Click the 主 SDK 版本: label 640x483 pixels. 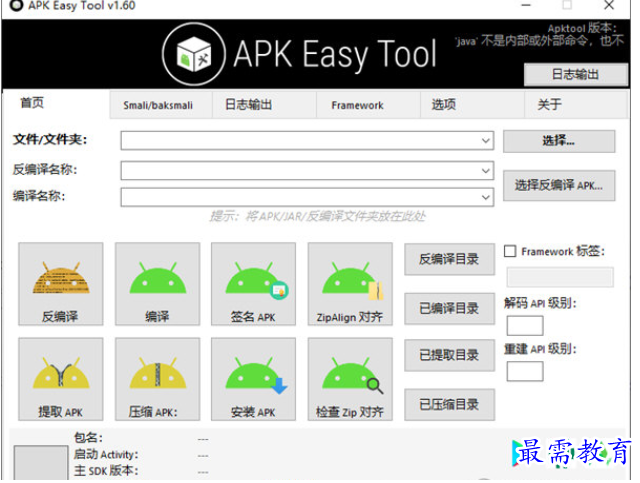(106, 471)
